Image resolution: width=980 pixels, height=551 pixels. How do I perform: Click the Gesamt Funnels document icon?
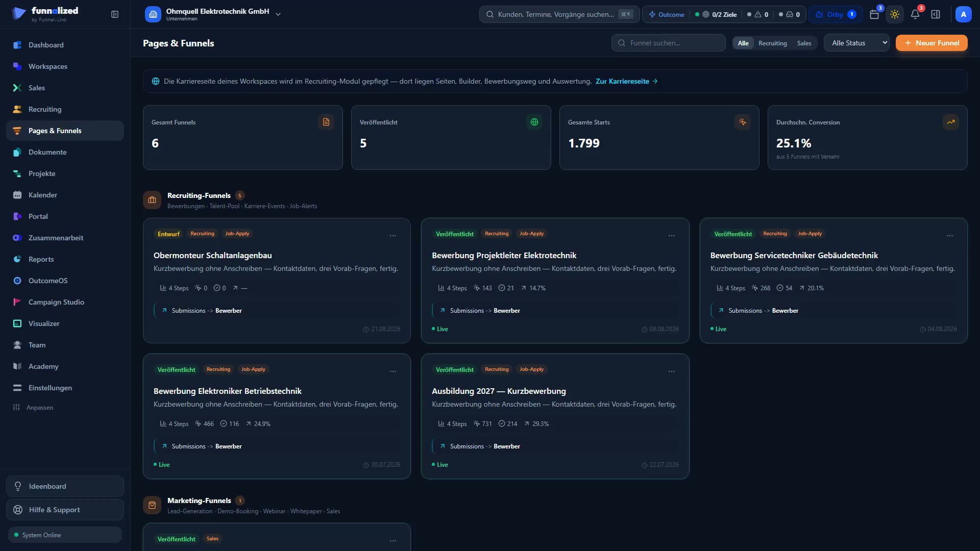pyautogui.click(x=326, y=122)
